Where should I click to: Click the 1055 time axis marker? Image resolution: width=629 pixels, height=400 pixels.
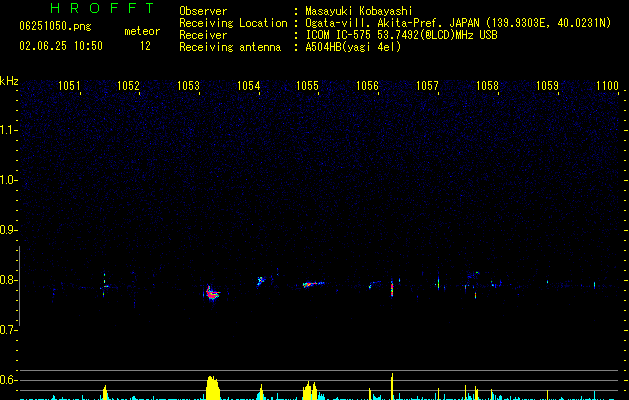tap(308, 85)
